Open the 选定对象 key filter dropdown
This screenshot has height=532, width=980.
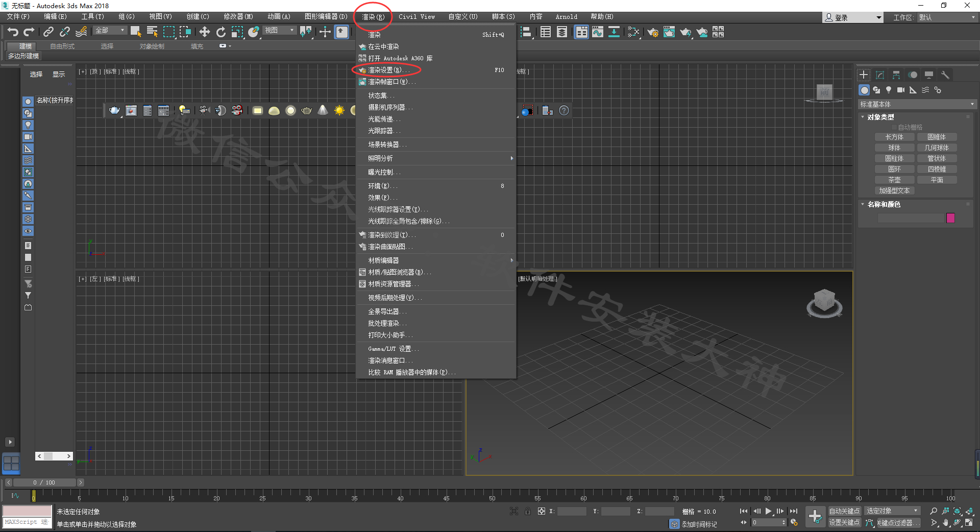893,511
